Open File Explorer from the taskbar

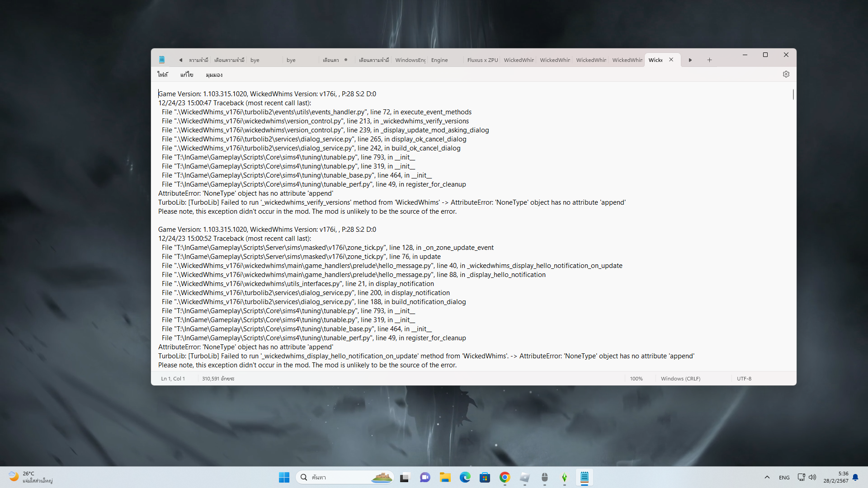(x=445, y=477)
